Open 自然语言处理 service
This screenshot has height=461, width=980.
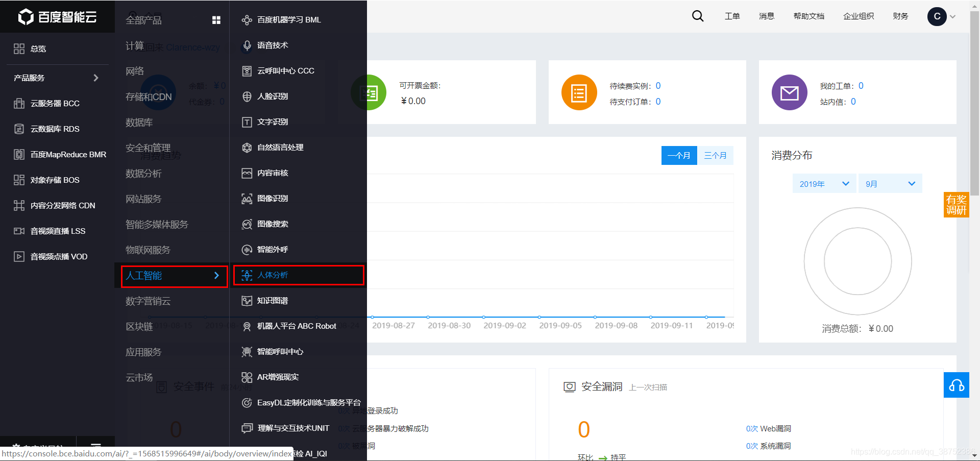click(273, 148)
